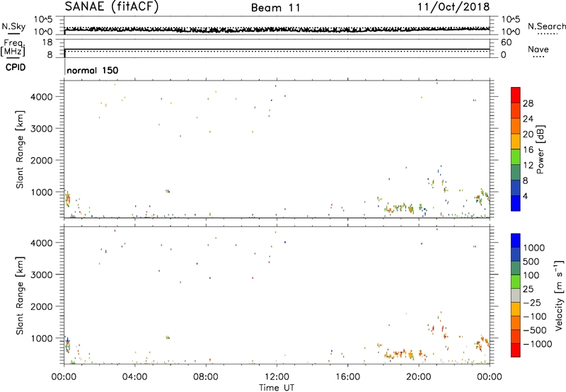The width and height of the screenshot is (566, 392).
Task: Click the 4 dB colorbar tick
Action: coord(526,196)
